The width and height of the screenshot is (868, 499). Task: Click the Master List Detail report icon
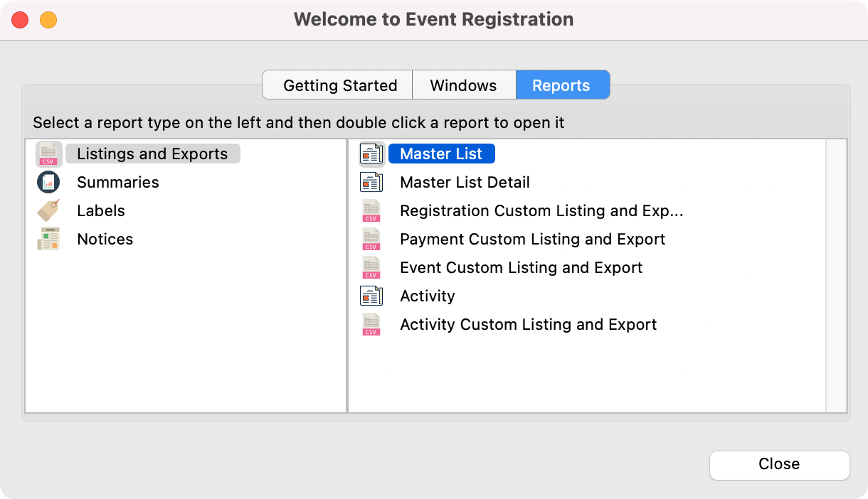click(371, 183)
